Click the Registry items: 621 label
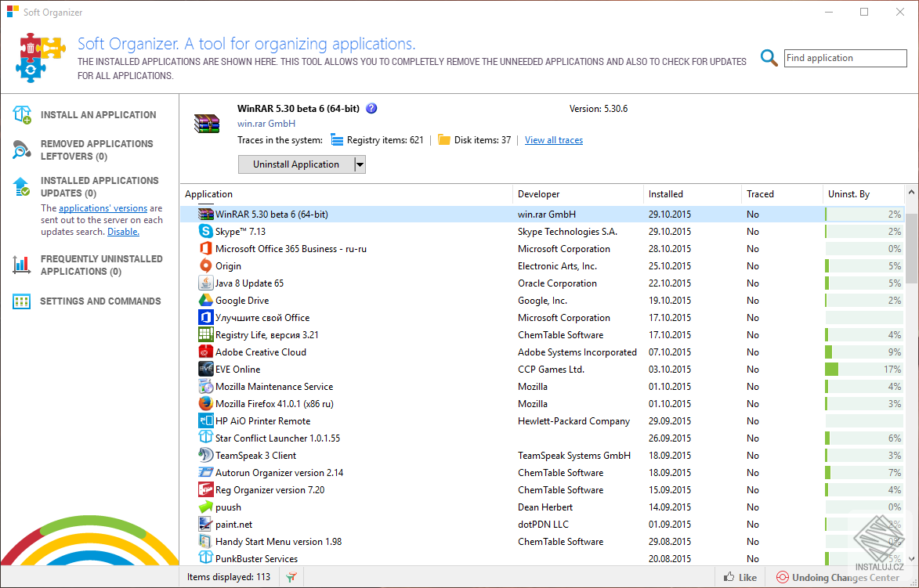This screenshot has width=919, height=588. pyautogui.click(x=385, y=140)
